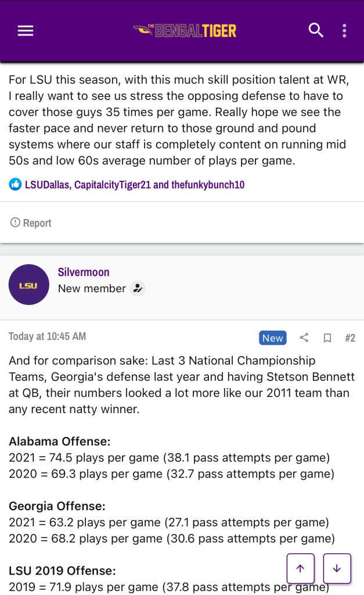Bookmark Silvermoon's post
The height and width of the screenshot is (595, 364).
click(327, 338)
